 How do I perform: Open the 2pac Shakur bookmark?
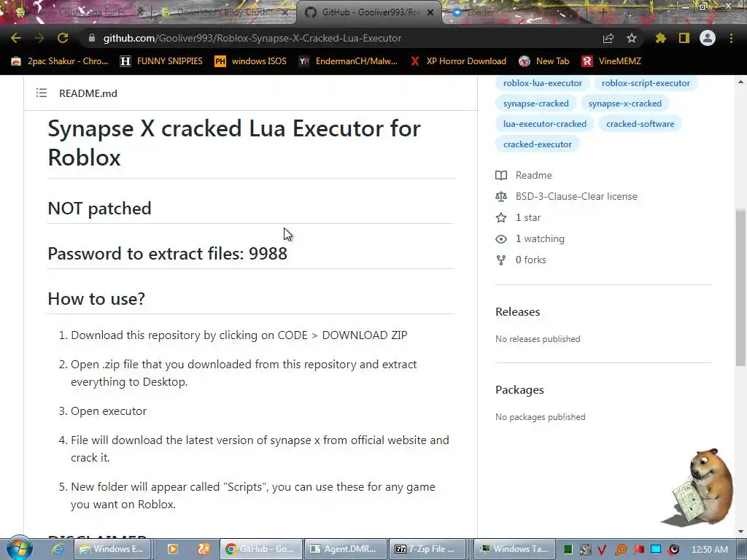(x=60, y=61)
